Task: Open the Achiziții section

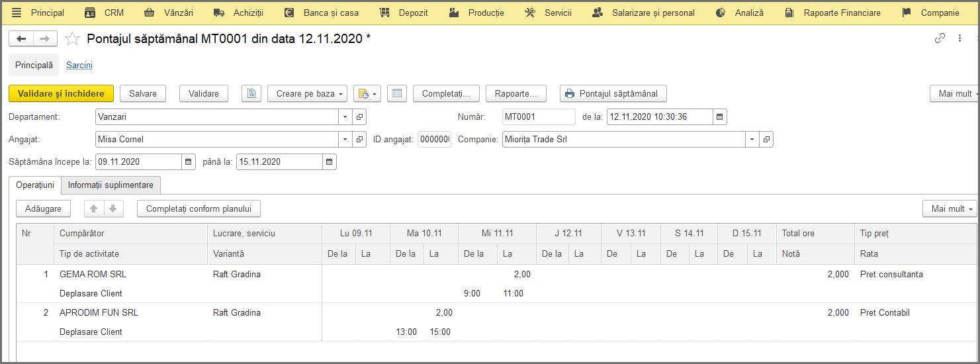Action: click(238, 13)
